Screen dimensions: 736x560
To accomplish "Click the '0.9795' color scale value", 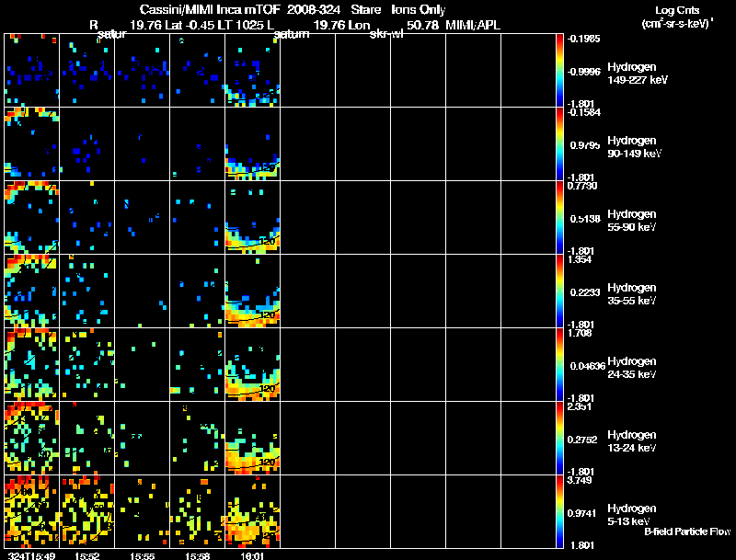I will (x=585, y=145).
